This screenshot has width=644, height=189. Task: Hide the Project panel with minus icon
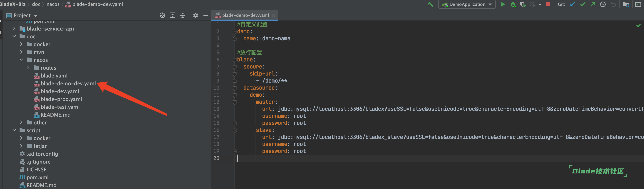coord(206,15)
